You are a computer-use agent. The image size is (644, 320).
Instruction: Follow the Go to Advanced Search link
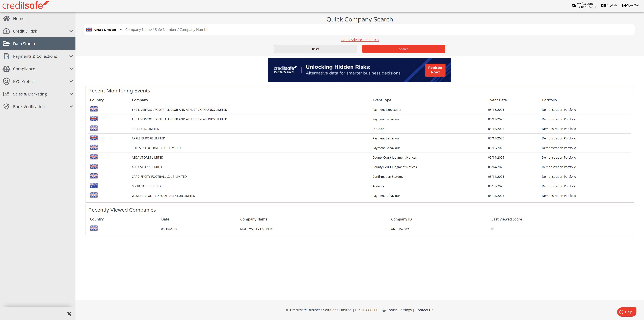[360, 40]
